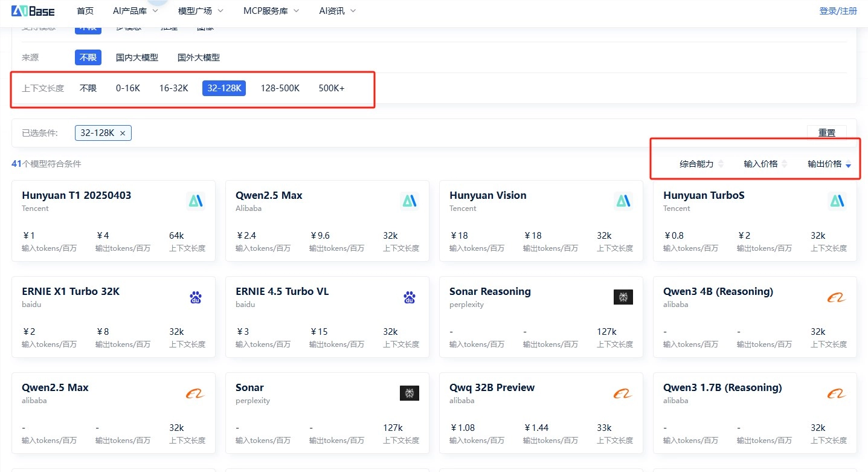Click the 重置 button
Screen dimensions: 868x472
(x=827, y=133)
